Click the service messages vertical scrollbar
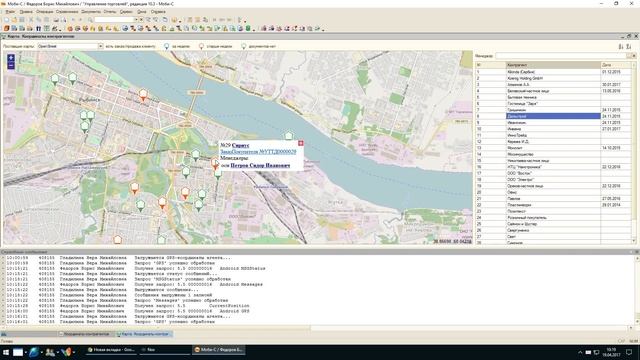640x360 pixels. coord(637,290)
